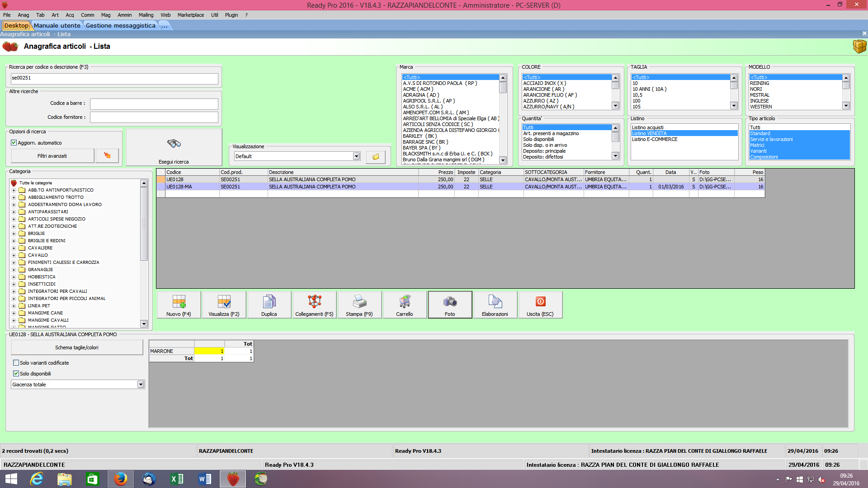Run search with Esegui ricerca binoculars
This screenshot has height=488, width=868.
174,148
